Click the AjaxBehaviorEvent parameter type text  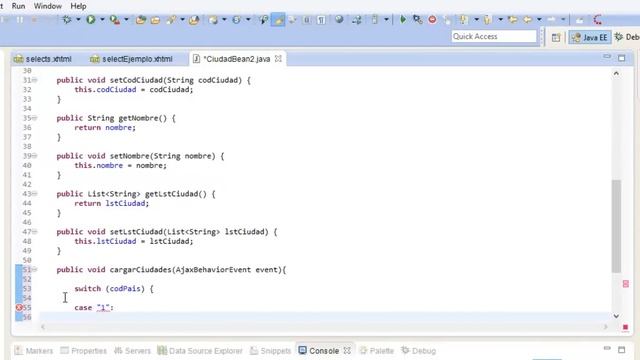point(213,270)
